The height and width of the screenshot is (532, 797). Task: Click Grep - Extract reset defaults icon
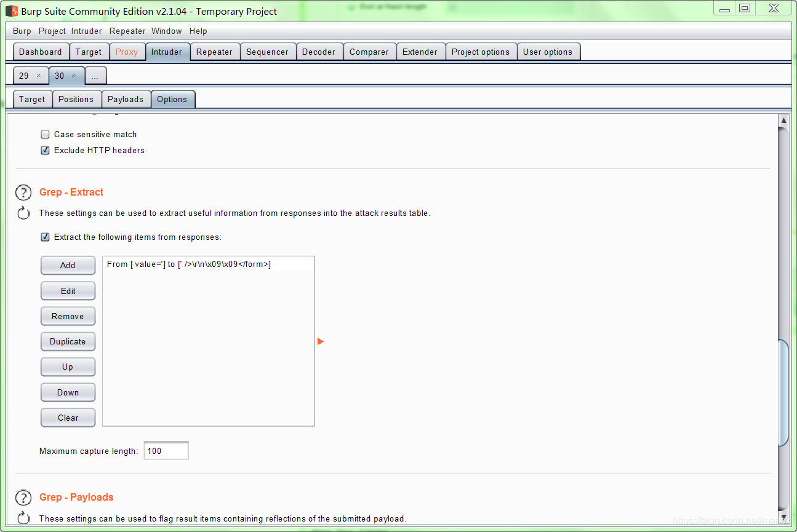tap(23, 213)
